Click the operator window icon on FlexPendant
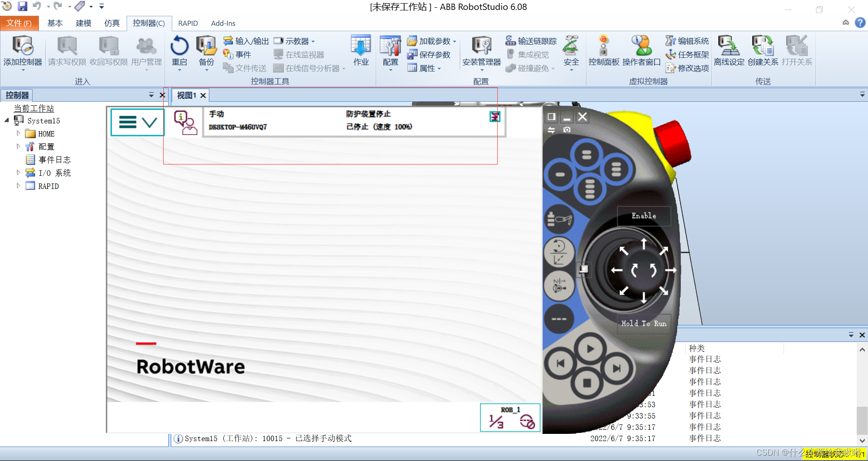Screen dimensions: 868x461 point(185,122)
